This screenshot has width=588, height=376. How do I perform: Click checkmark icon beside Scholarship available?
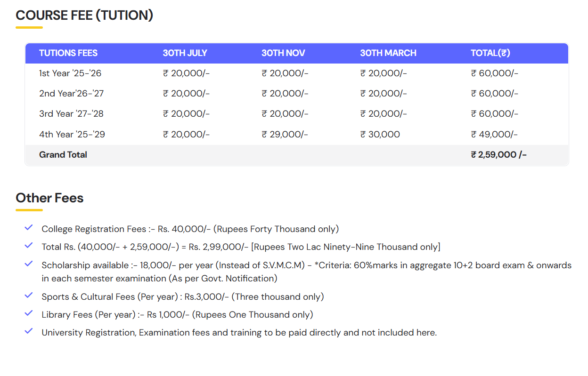pos(29,264)
